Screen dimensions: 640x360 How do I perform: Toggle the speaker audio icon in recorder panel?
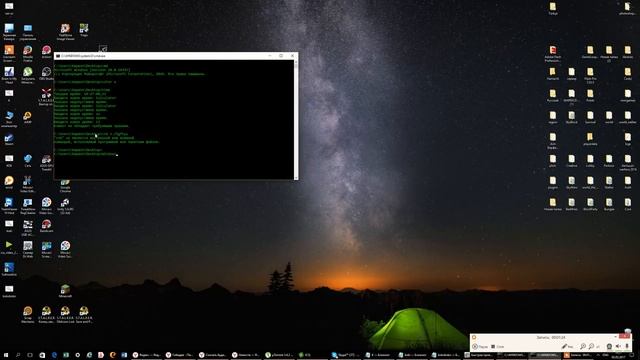coord(618,347)
